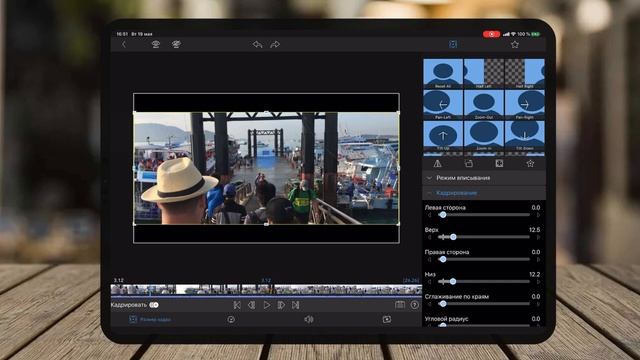Increase Правая сторона with right arrow
This screenshot has width=640, height=360.
click(x=538, y=259)
